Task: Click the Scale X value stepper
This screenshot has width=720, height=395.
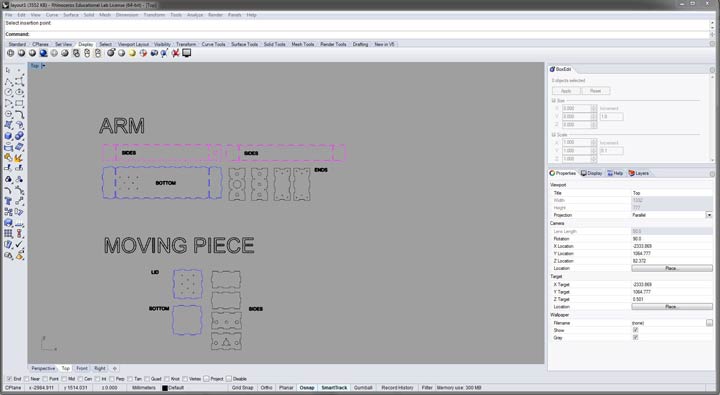Action: pyautogui.click(x=594, y=142)
